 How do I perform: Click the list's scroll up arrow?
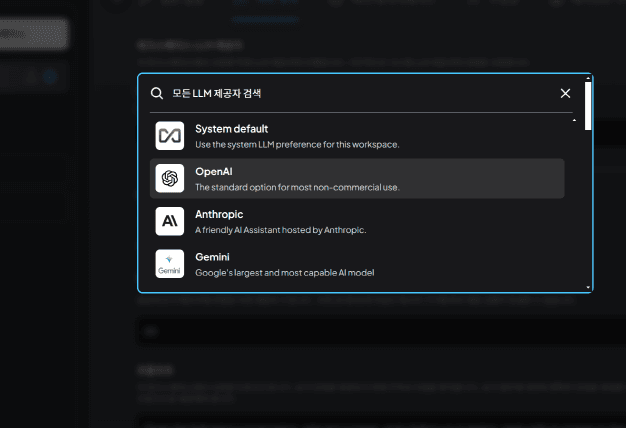click(x=588, y=78)
